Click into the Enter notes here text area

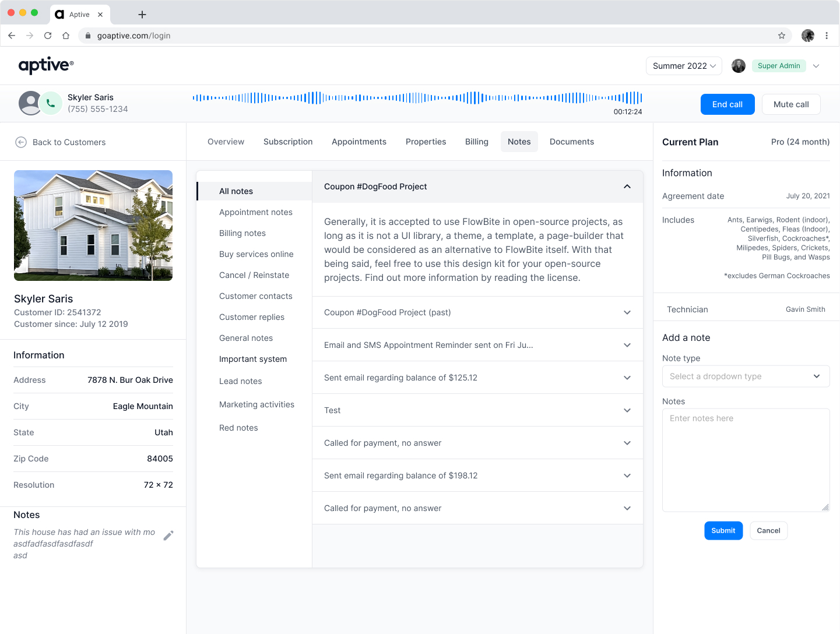pos(746,460)
